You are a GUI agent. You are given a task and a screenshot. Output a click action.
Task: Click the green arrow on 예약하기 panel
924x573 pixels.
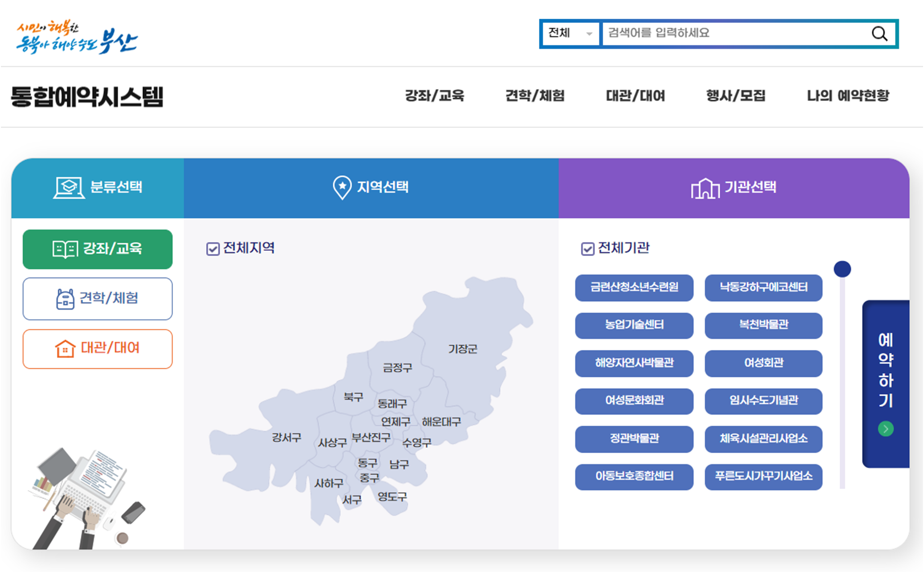[x=885, y=428]
